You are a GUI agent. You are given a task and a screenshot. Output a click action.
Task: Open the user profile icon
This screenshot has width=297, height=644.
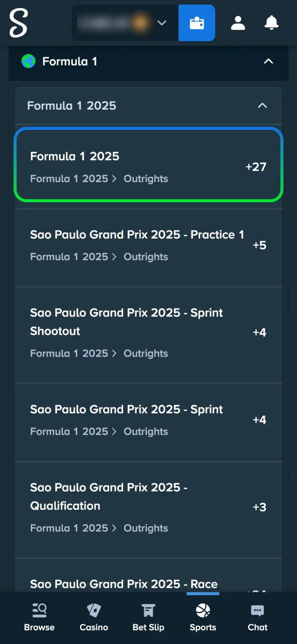[238, 23]
